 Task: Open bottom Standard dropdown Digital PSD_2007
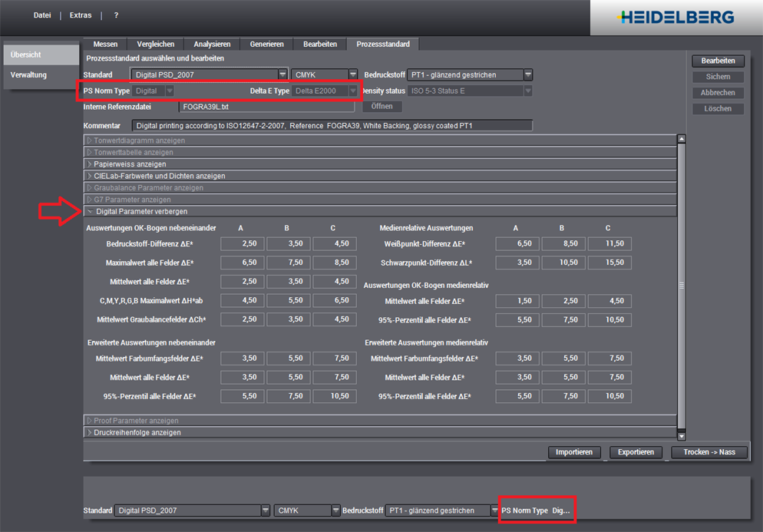(192, 510)
